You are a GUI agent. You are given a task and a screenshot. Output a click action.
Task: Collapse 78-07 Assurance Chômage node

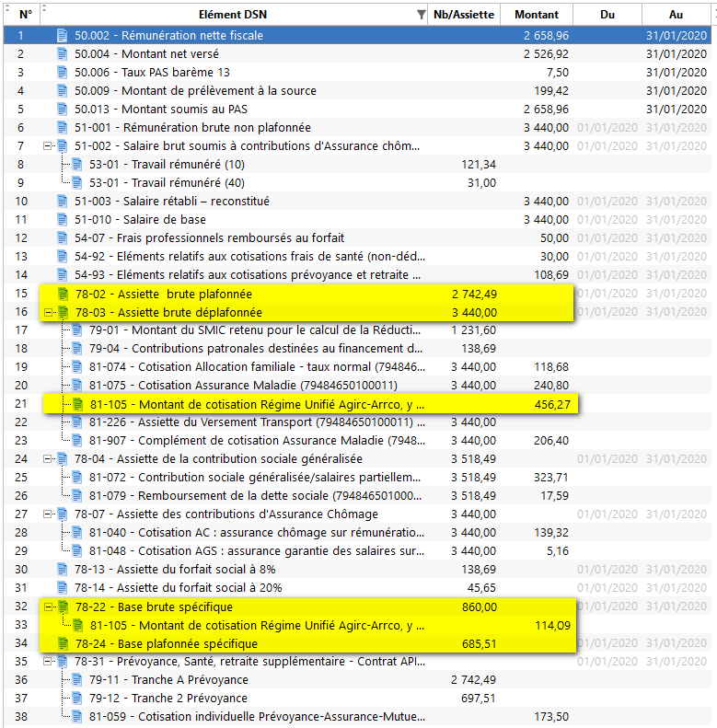(47, 514)
